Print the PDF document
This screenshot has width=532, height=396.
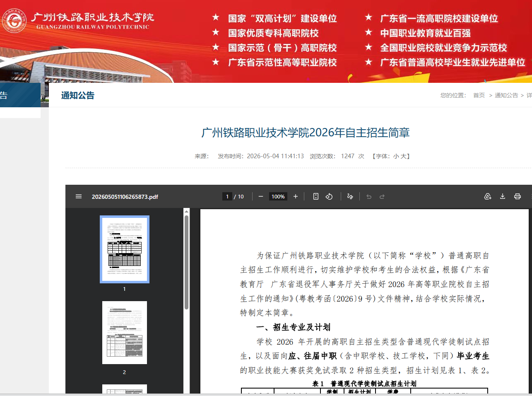coord(518,196)
